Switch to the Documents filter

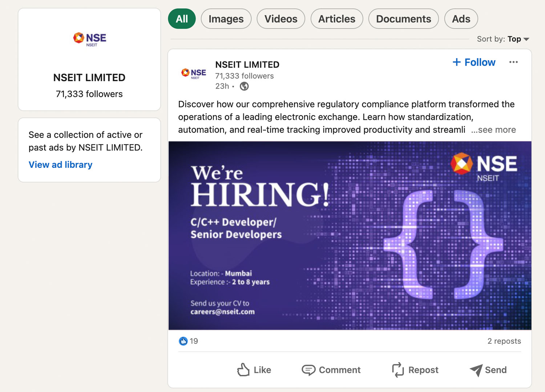[x=403, y=19]
